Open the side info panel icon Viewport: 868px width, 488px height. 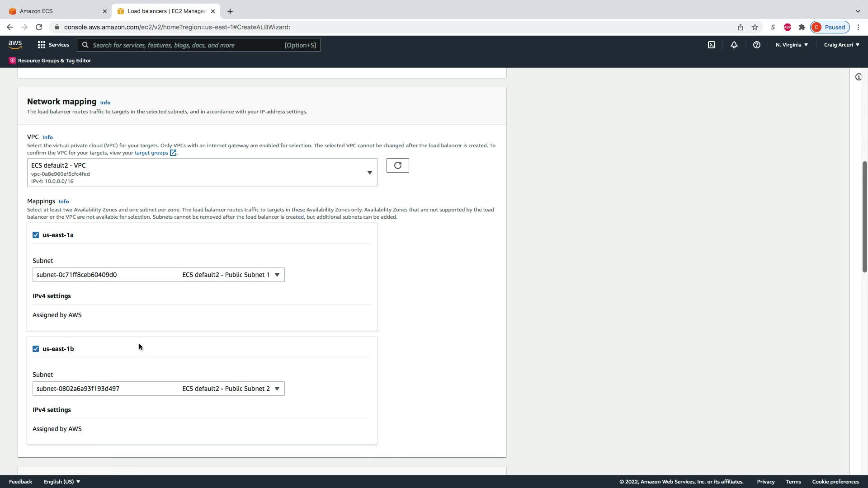point(858,77)
